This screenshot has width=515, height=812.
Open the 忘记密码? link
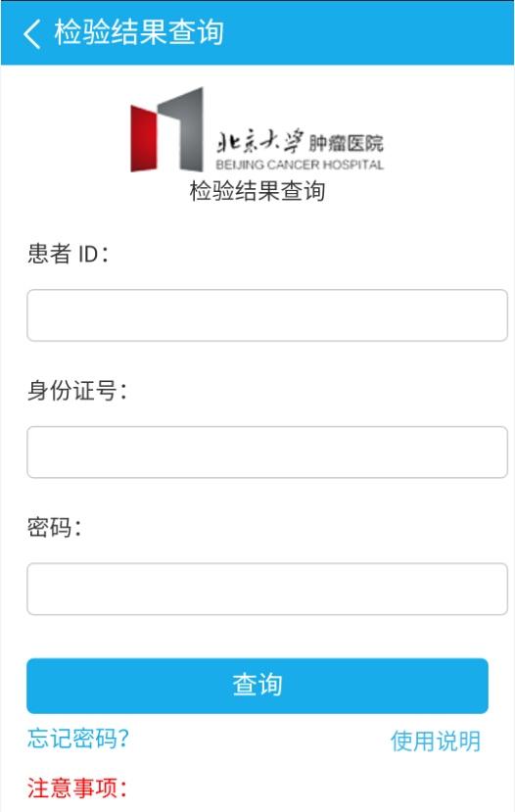coord(77,738)
